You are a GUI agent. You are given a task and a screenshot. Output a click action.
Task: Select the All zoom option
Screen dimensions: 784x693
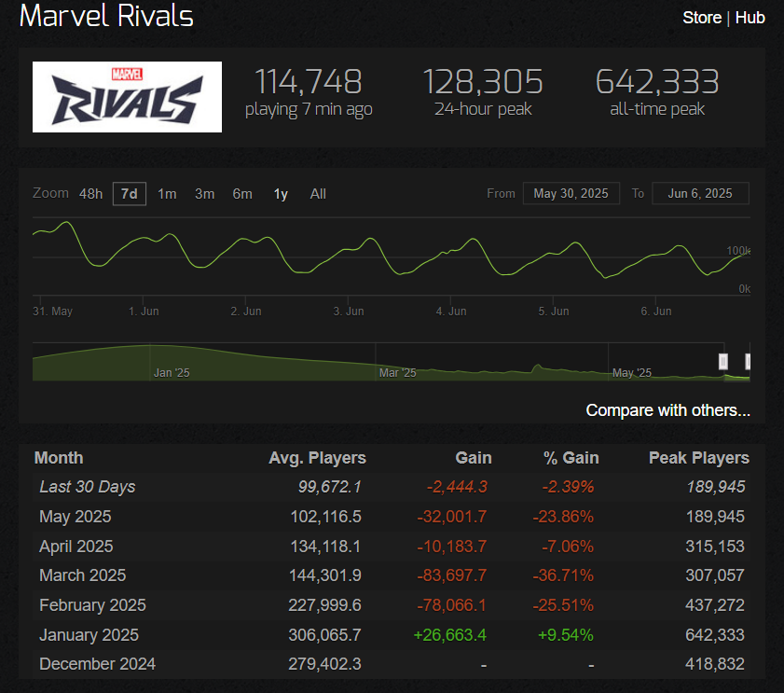[318, 194]
